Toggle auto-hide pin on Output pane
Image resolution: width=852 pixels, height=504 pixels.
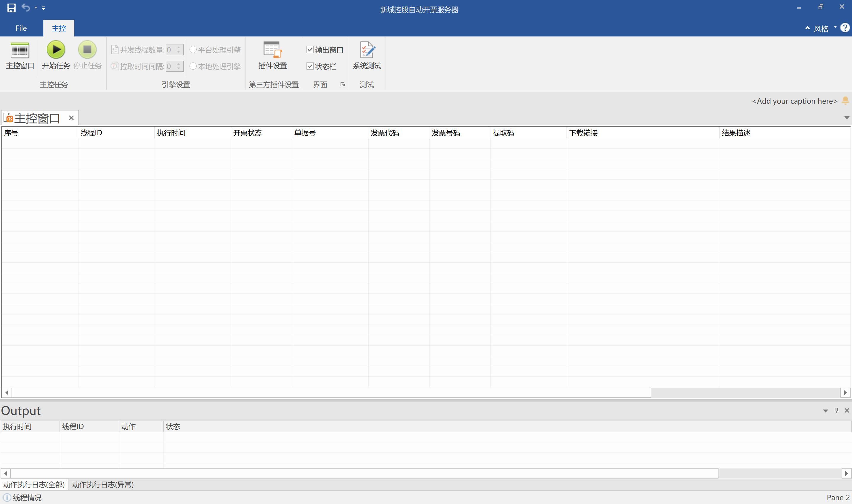click(836, 410)
